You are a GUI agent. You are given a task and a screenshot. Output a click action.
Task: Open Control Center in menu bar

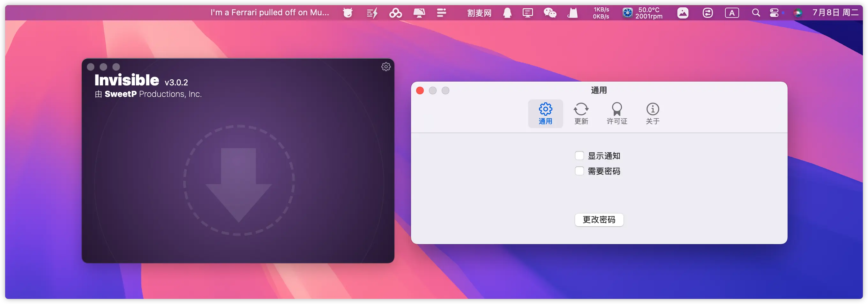774,13
